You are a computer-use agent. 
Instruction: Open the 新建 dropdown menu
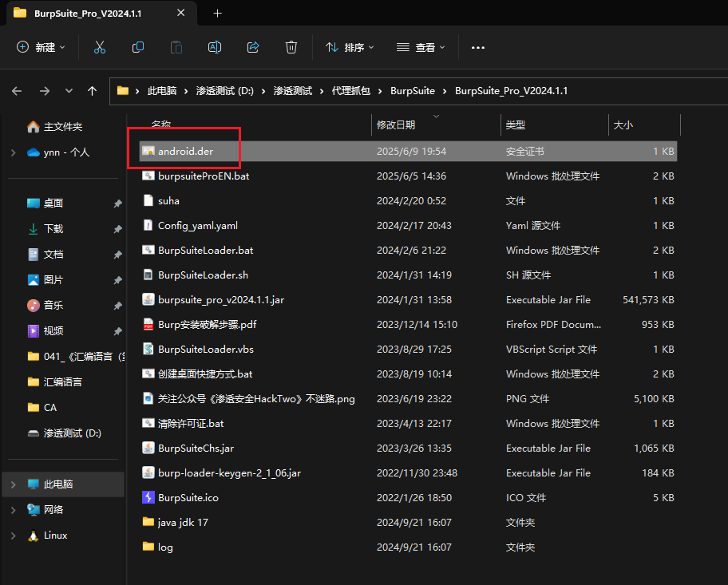pos(42,47)
